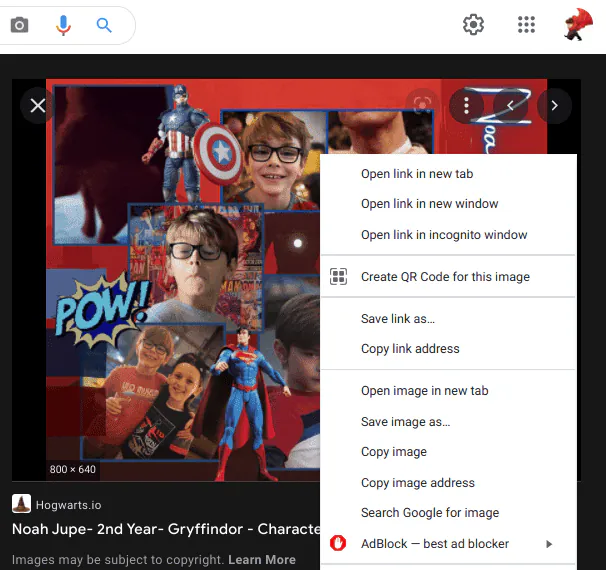The height and width of the screenshot is (570, 606).
Task: Choose Open link in incognito window
Action: (448, 235)
